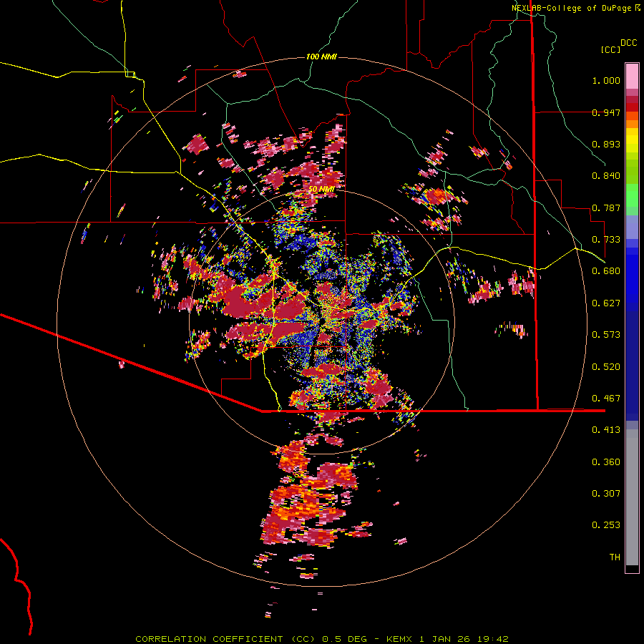Click the [CC] legend unit label
The height and width of the screenshot is (644, 644).
[x=610, y=49]
